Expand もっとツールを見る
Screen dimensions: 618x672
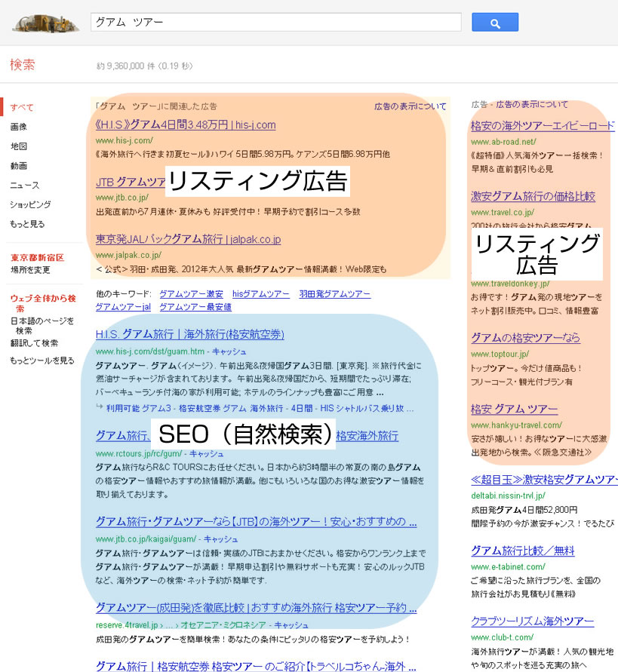pyautogui.click(x=42, y=361)
